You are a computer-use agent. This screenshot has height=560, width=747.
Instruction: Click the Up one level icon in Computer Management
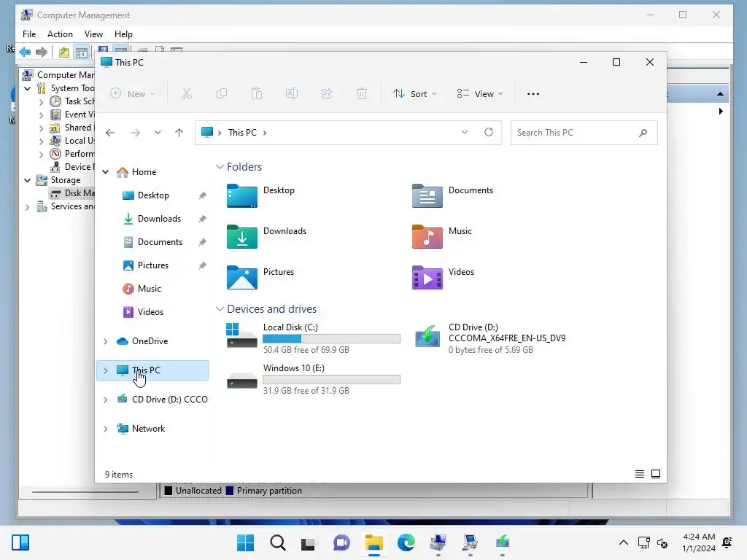click(x=64, y=52)
